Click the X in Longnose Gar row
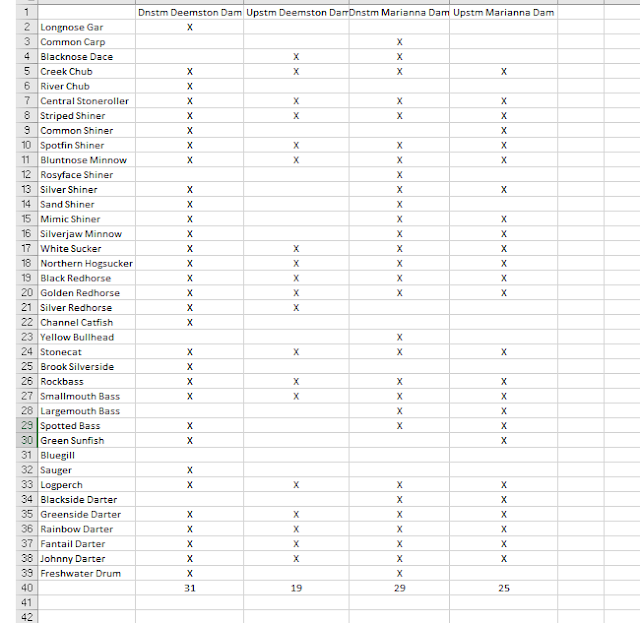The width and height of the screenshot is (640, 623). 189,27
